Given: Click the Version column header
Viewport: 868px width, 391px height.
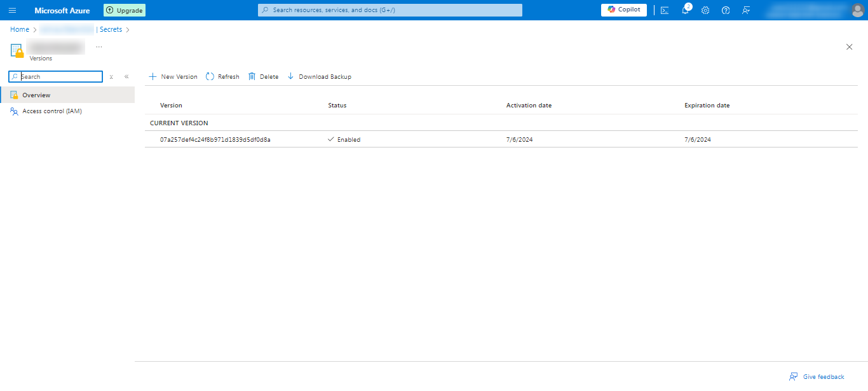Looking at the screenshot, I should click(x=171, y=106).
